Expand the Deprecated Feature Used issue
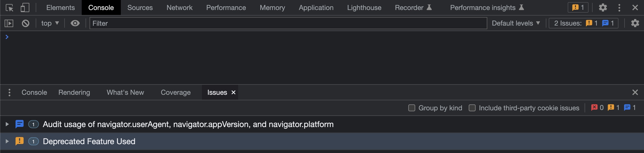The height and width of the screenshot is (153, 644). click(x=7, y=141)
